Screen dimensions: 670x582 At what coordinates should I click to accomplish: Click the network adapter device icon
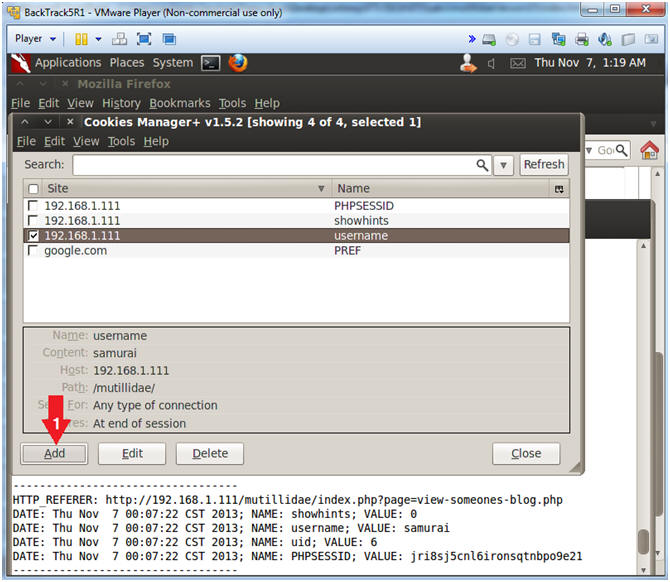[558, 40]
